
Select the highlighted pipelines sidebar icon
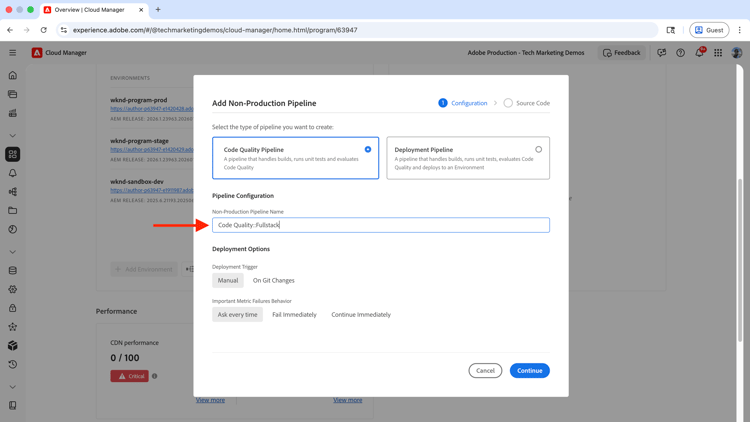point(12,154)
